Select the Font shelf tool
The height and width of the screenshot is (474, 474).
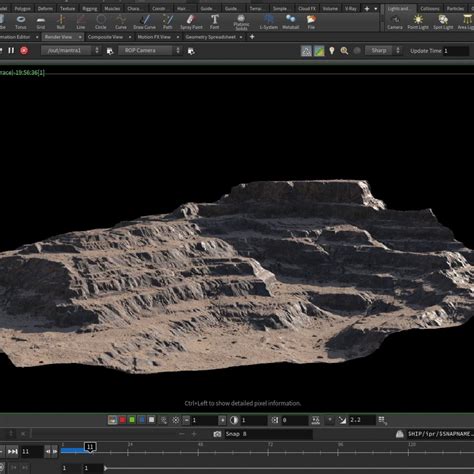215,22
